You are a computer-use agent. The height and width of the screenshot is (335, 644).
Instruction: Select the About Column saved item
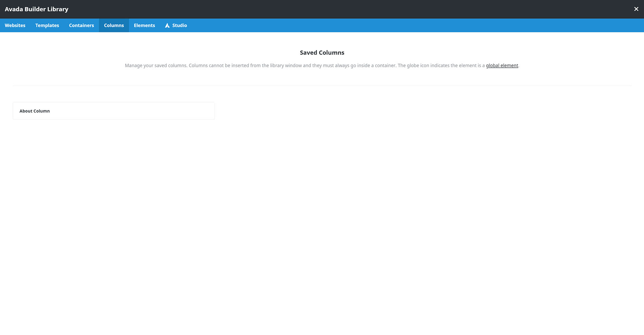[x=114, y=111]
